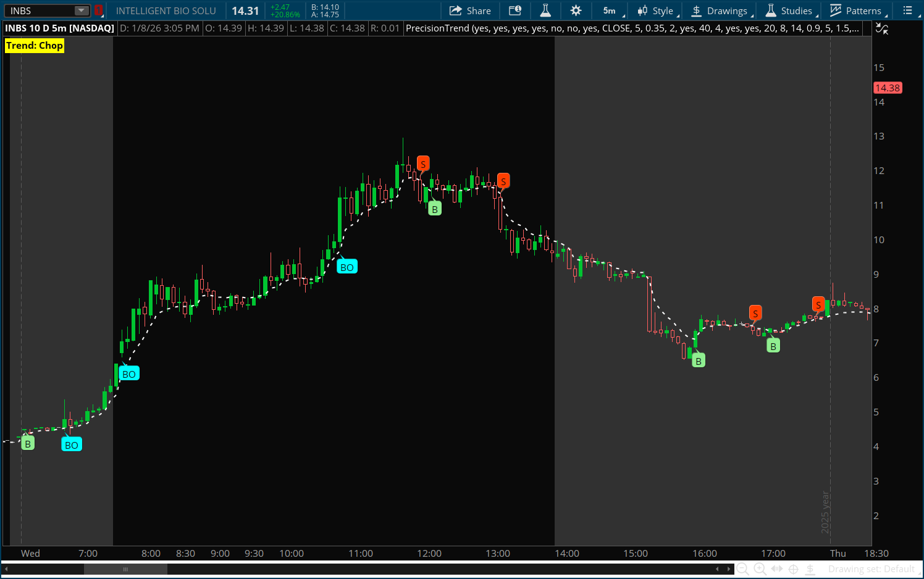Open the chart info card icon

(x=515, y=10)
